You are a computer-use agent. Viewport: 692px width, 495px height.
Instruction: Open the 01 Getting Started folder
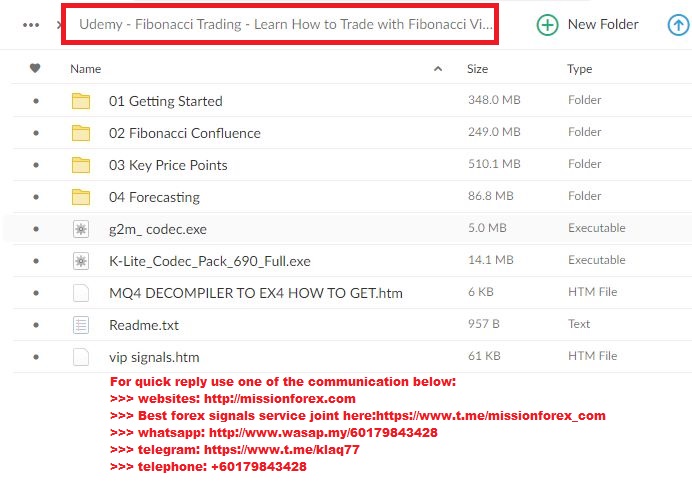165,101
